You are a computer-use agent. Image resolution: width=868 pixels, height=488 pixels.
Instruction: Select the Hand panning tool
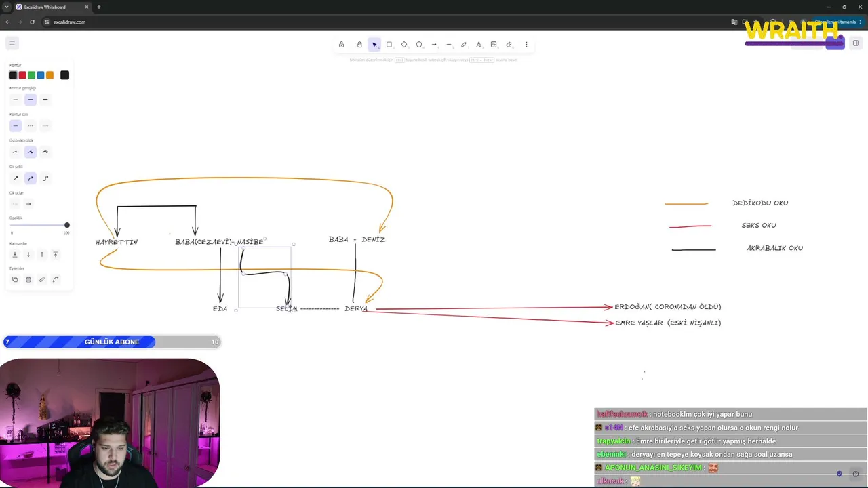point(359,45)
